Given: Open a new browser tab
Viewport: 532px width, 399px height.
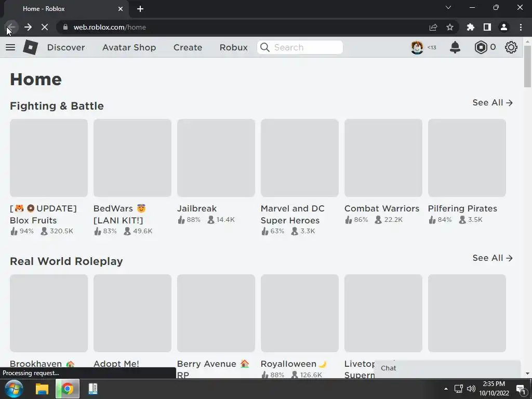Looking at the screenshot, I should pyautogui.click(x=140, y=9).
